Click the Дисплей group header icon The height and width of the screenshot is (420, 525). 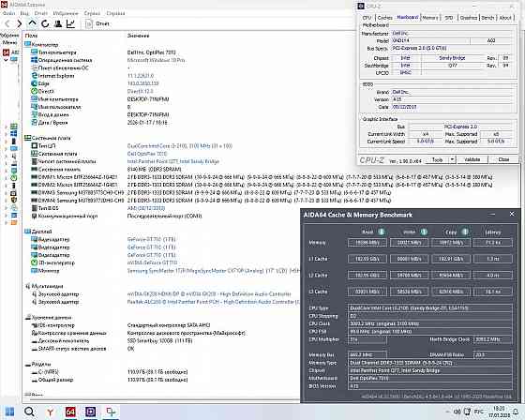27,232
